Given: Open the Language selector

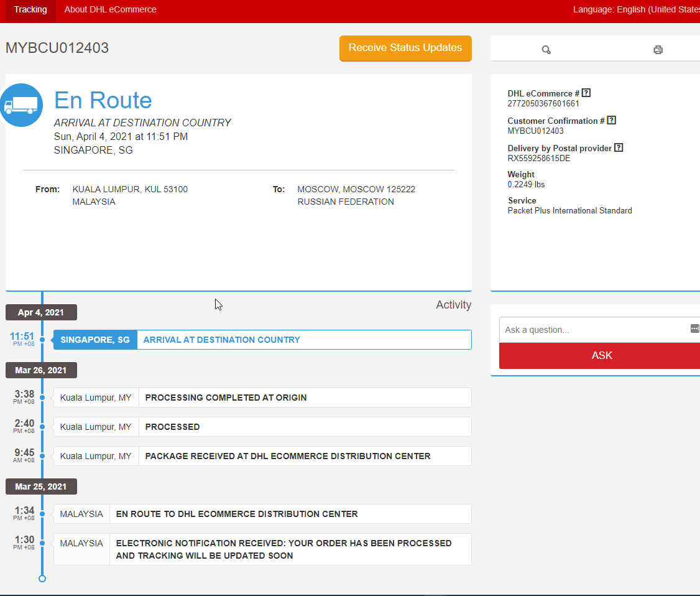Looking at the screenshot, I should tap(636, 9).
